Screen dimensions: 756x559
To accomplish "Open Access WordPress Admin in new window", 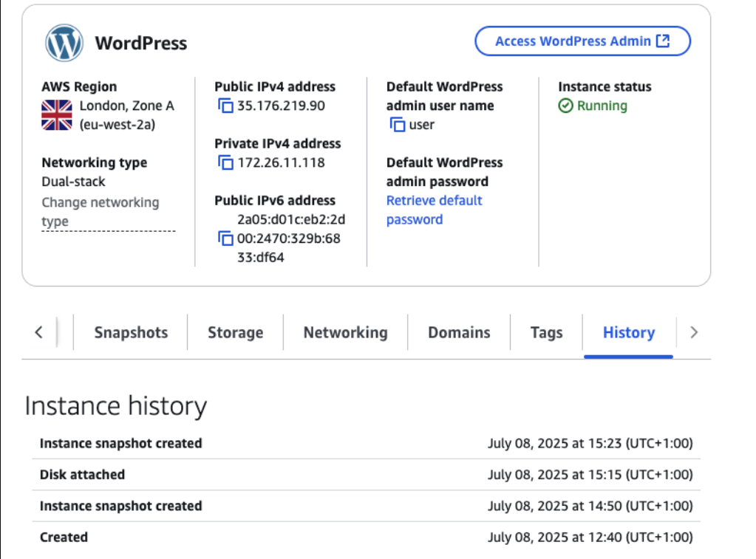I will 582,41.
